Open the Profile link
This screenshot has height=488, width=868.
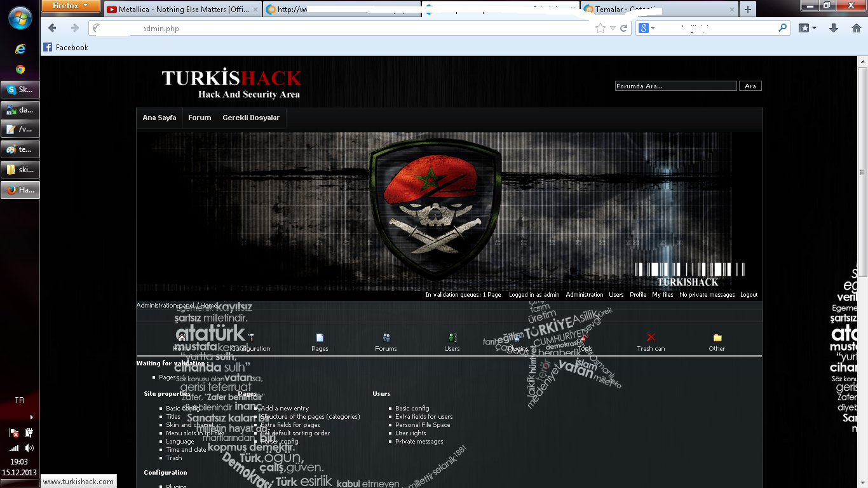(x=638, y=295)
